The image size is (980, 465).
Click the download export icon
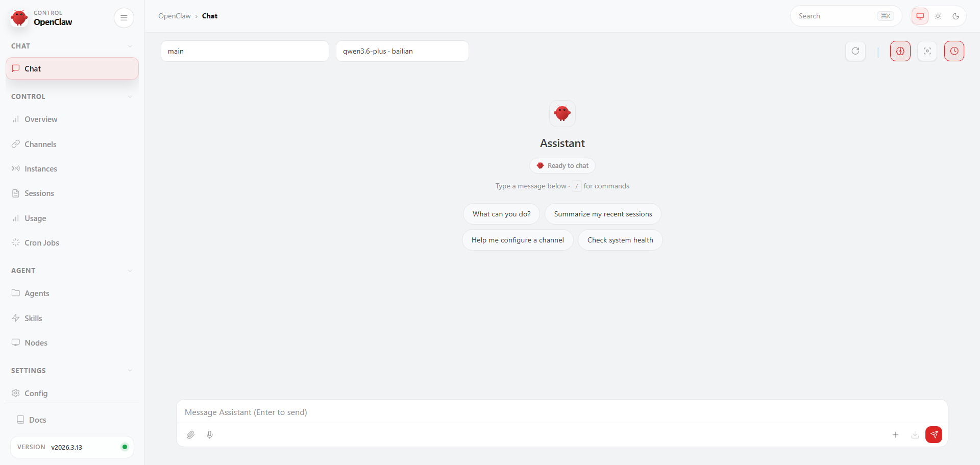coord(915,435)
